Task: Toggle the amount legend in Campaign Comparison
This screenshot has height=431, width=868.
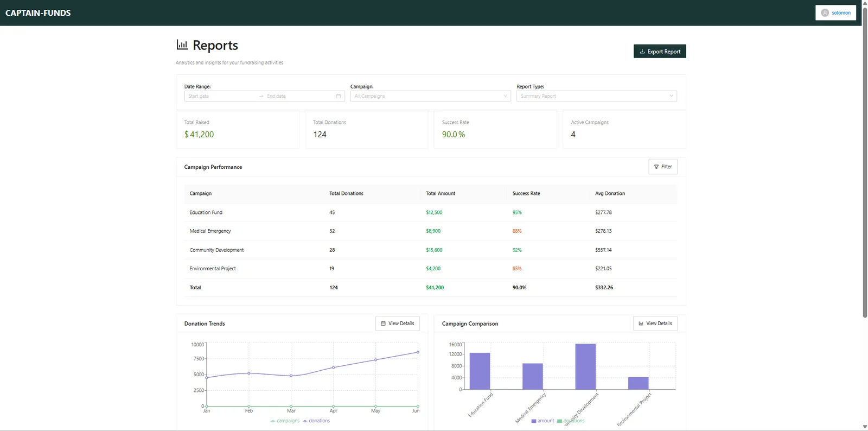Action: pos(542,421)
